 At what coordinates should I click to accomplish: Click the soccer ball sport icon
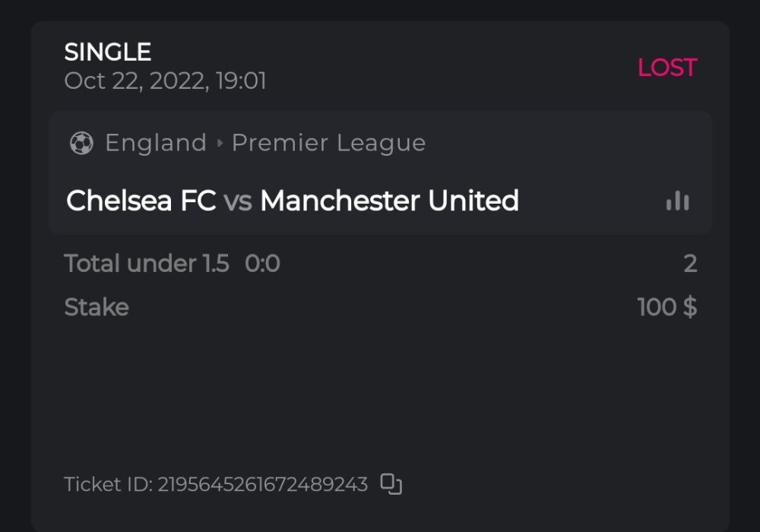(x=81, y=143)
